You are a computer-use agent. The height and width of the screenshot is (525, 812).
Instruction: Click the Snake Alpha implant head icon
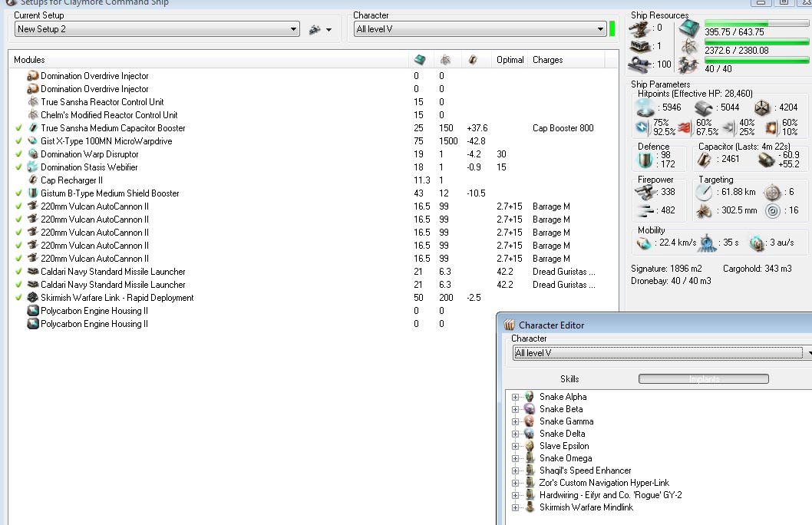[529, 397]
